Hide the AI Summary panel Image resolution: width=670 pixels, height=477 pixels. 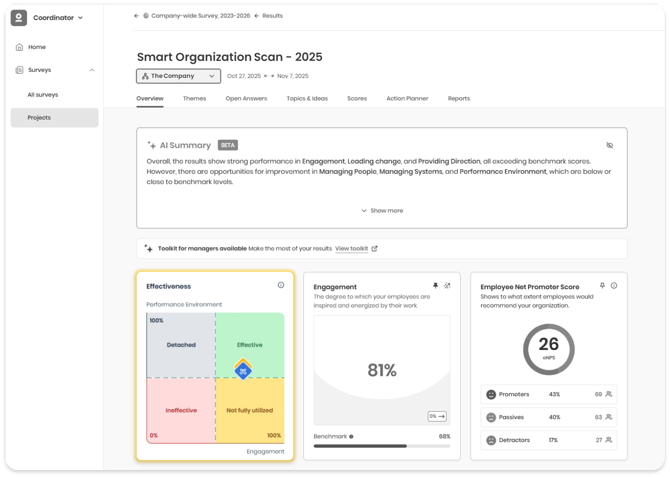[x=610, y=145]
